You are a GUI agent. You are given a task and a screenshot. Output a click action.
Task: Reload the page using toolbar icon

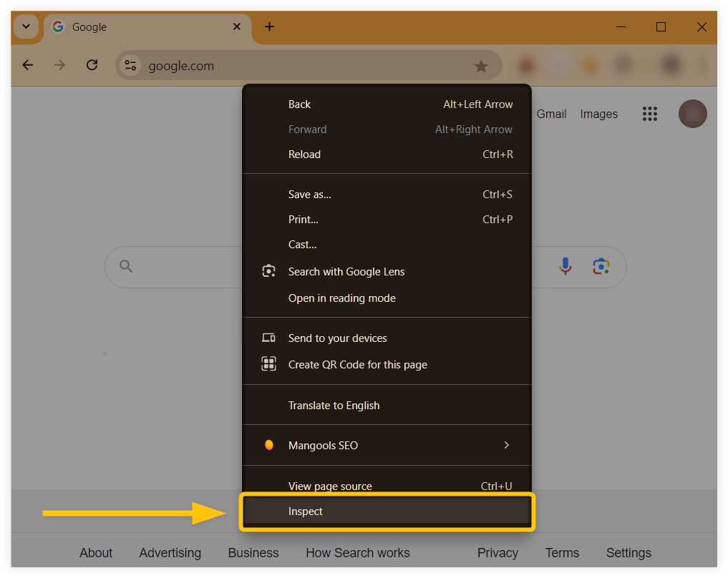tap(92, 65)
